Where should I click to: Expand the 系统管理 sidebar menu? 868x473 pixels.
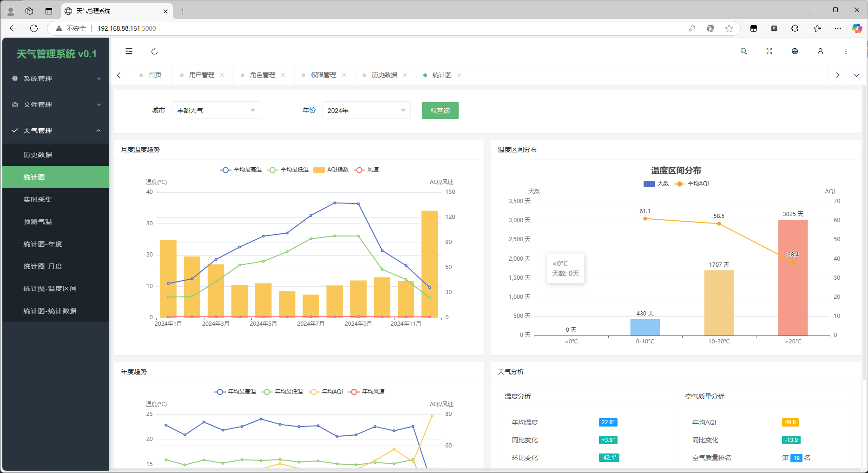point(56,79)
